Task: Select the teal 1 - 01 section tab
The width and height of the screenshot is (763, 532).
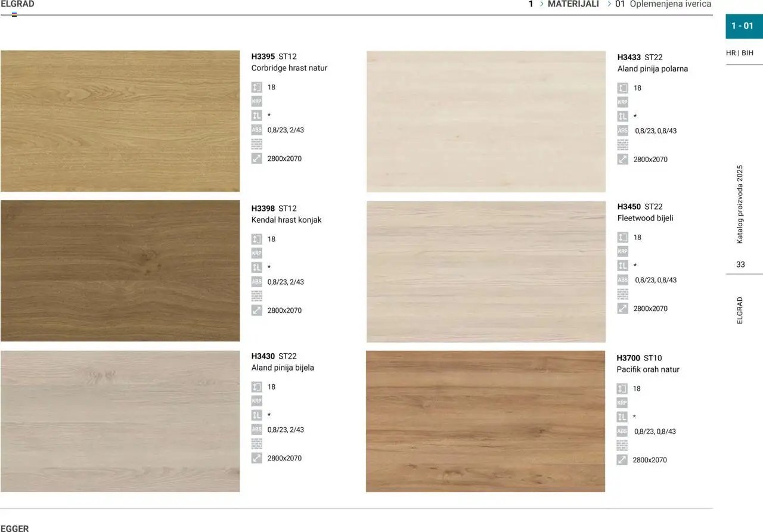Action: [x=743, y=26]
